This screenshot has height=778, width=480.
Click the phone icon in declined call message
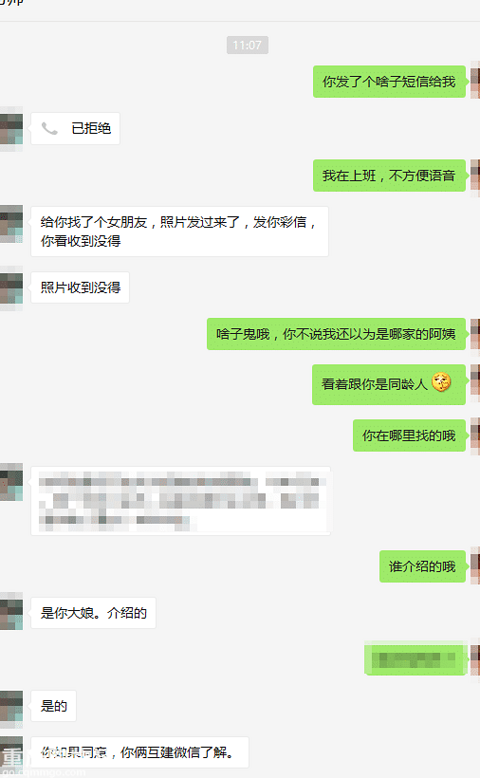(49, 129)
